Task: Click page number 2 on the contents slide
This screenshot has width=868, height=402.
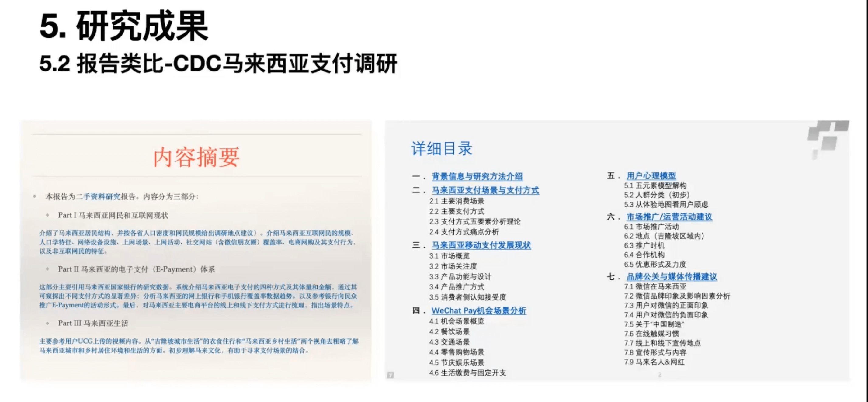Action: (x=659, y=375)
